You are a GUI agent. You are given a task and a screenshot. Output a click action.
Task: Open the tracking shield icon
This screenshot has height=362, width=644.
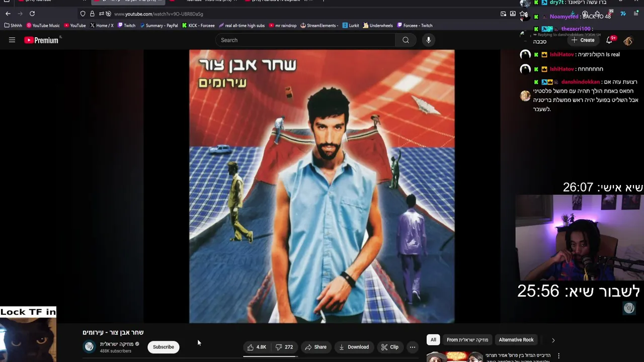(83, 14)
